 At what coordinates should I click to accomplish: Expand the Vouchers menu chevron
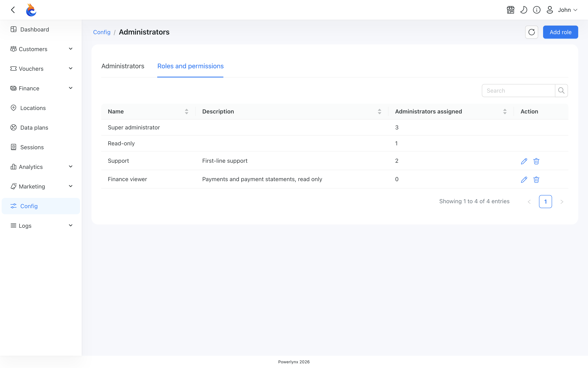click(71, 69)
